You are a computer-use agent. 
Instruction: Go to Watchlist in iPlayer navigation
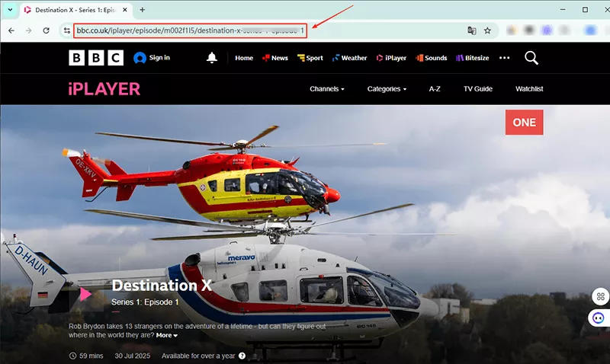click(528, 89)
